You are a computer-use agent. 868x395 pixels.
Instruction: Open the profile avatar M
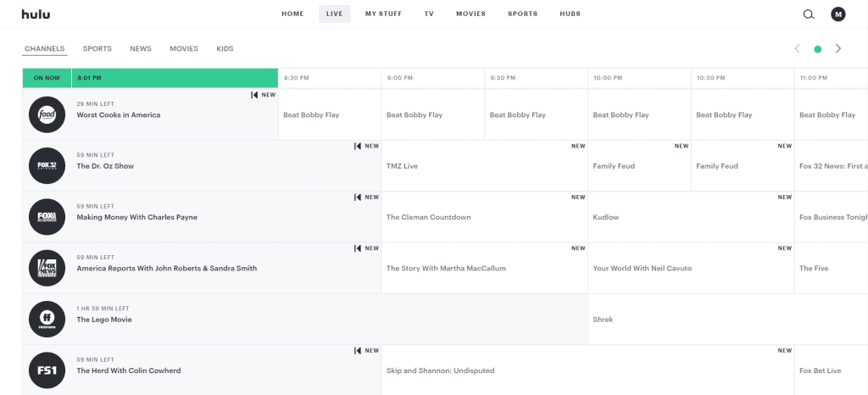[837, 14]
